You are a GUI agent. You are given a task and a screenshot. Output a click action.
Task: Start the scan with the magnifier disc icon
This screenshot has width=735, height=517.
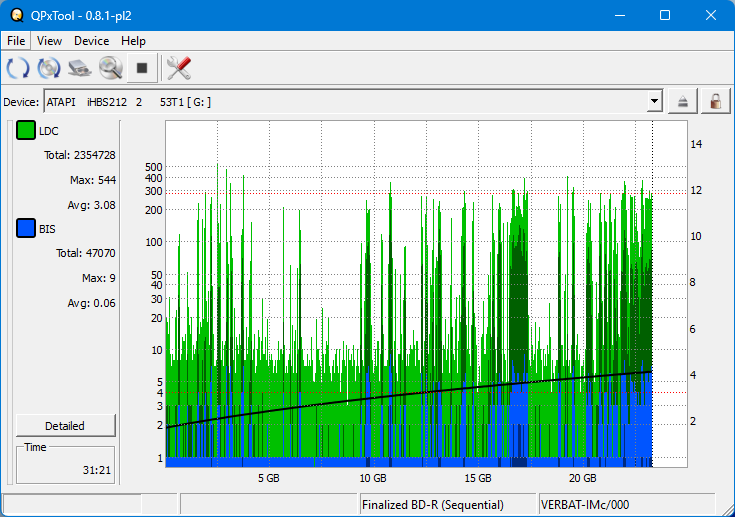tap(111, 68)
